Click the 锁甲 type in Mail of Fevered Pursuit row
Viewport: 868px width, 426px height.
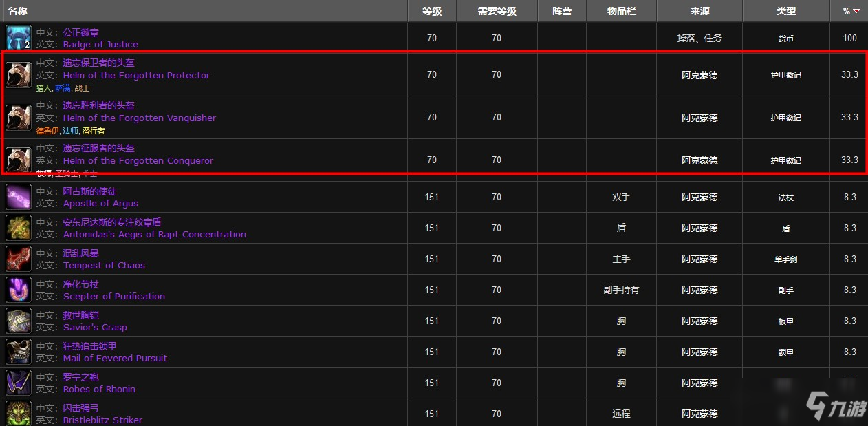785,352
